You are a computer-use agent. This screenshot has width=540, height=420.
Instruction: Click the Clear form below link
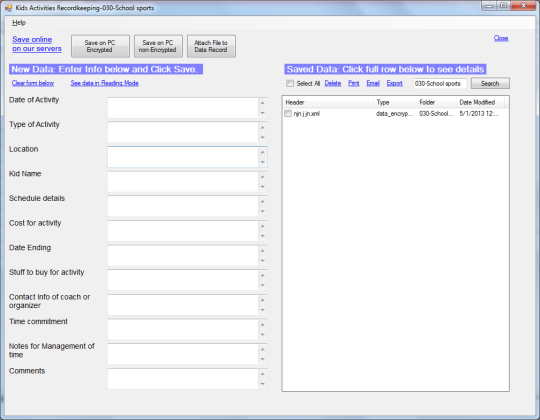(33, 83)
